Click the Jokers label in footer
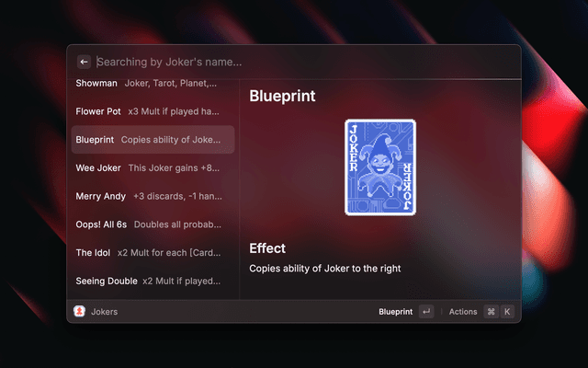Screen dimensions: 588x368 click(x=104, y=312)
